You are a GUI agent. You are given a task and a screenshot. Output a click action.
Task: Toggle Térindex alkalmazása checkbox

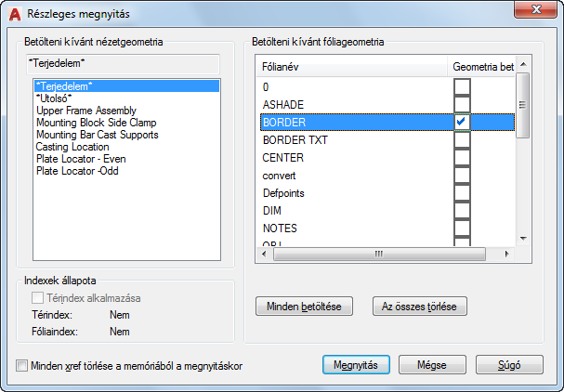click(x=37, y=298)
